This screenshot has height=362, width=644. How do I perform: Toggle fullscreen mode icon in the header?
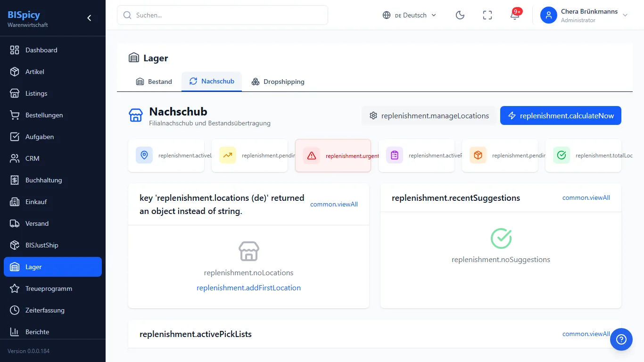click(x=487, y=15)
